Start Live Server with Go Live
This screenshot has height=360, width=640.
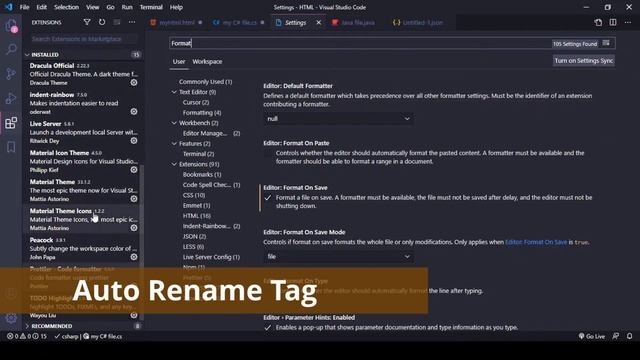click(592, 336)
